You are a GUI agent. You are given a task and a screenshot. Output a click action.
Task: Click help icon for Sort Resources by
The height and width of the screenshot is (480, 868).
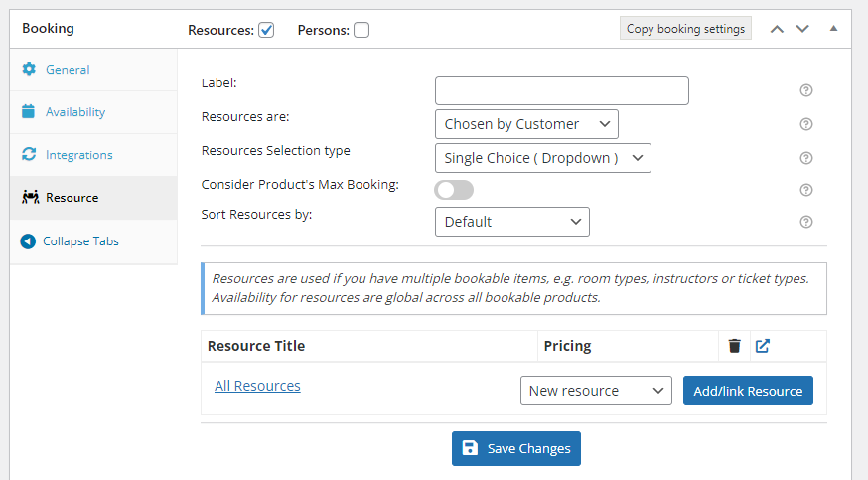click(x=806, y=222)
